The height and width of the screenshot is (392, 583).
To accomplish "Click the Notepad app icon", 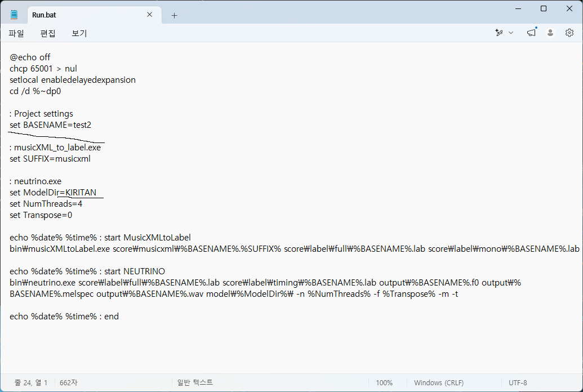I will pyautogui.click(x=14, y=15).
